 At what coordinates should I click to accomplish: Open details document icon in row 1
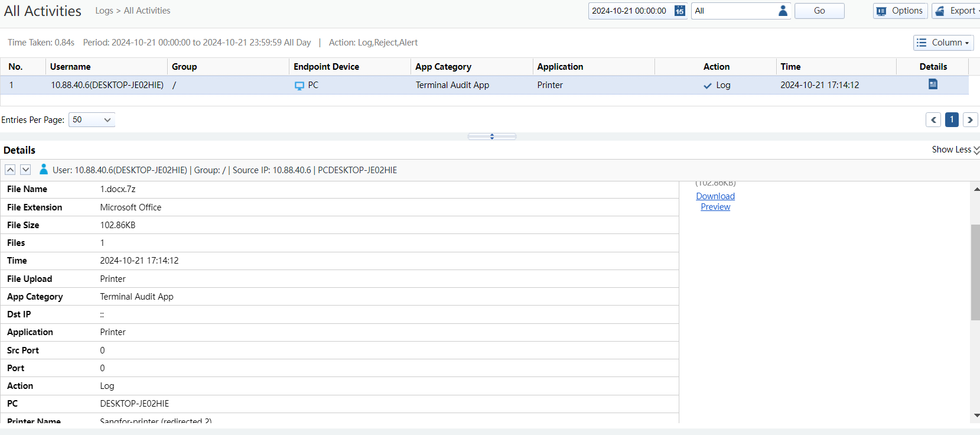(x=933, y=85)
